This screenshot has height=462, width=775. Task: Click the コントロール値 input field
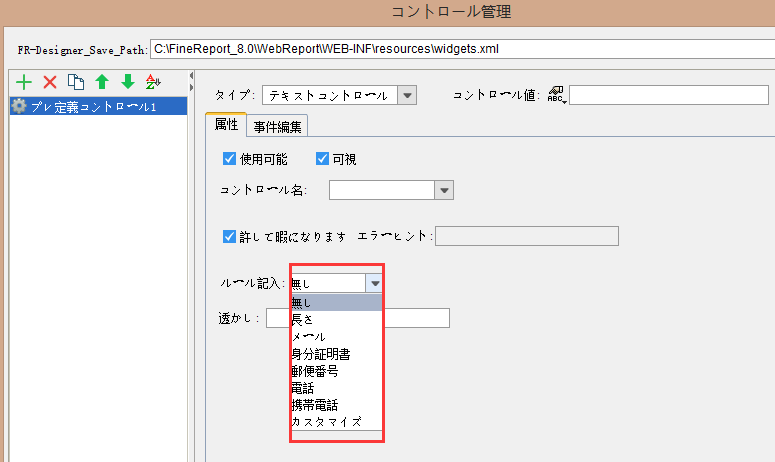(669, 95)
